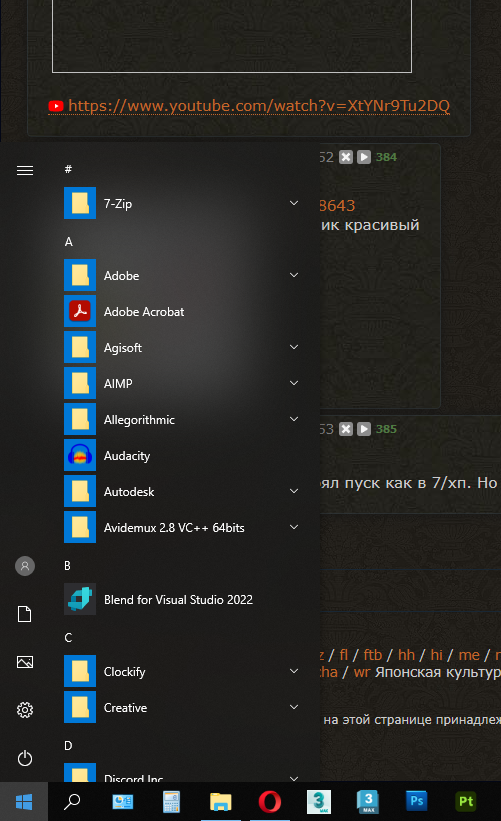Click the X icon beside post 384
Screen dimensions: 501x821
point(346,157)
